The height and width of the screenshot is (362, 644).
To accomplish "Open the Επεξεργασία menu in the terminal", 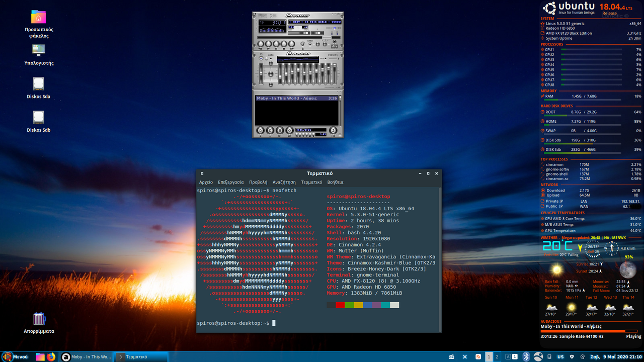I will click(x=231, y=182).
